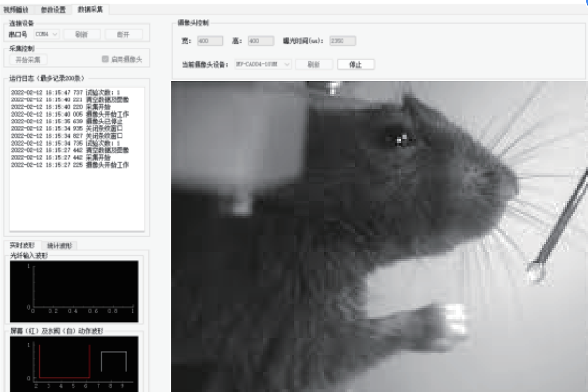Click the 宽 width input field
The height and width of the screenshot is (392, 588).
click(x=210, y=41)
